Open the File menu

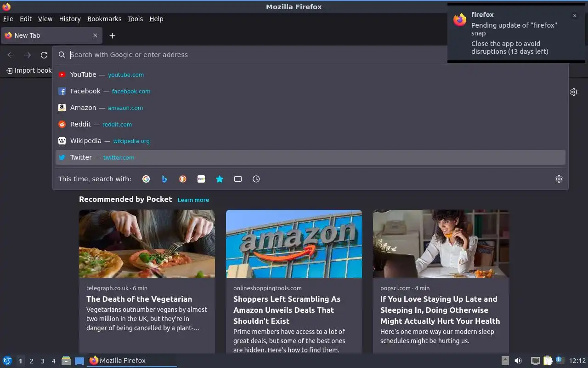[8, 19]
